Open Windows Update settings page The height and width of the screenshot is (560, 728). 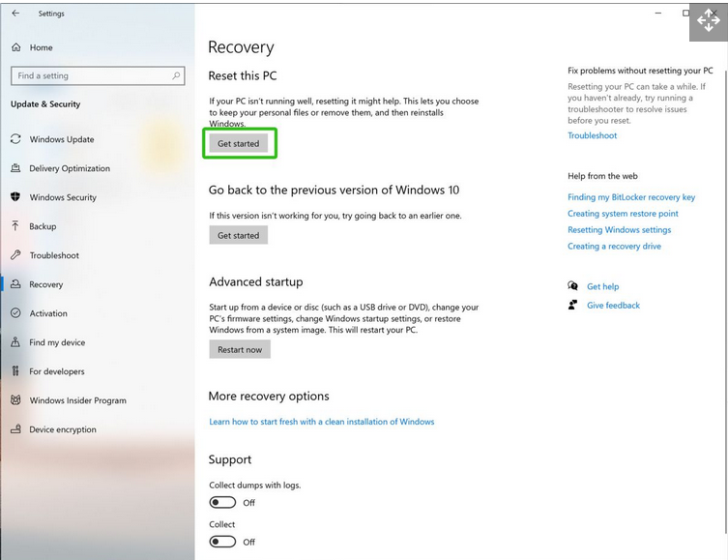(62, 139)
